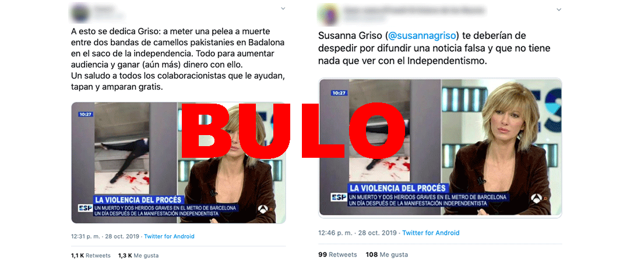The width and height of the screenshot is (644, 262).
Task: View the right tweet's Susanna Griso screenshot
Action: [440, 147]
